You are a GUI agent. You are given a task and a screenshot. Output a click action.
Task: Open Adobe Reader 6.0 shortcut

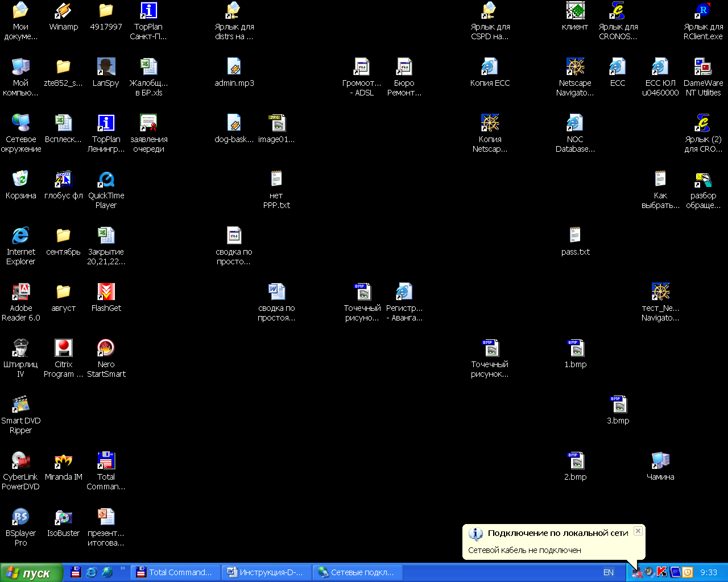(x=20, y=302)
